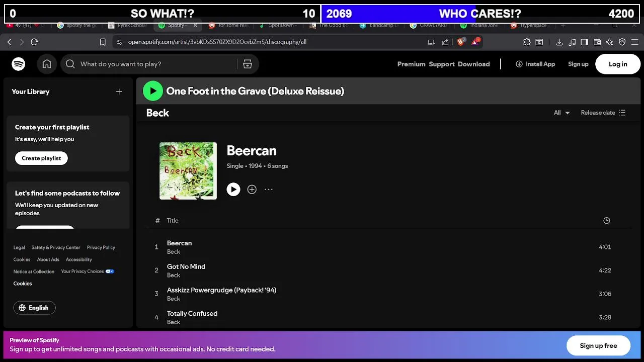Viewport: 644px width, 362px height.
Task: Click the Download link
Action: click(x=474, y=64)
